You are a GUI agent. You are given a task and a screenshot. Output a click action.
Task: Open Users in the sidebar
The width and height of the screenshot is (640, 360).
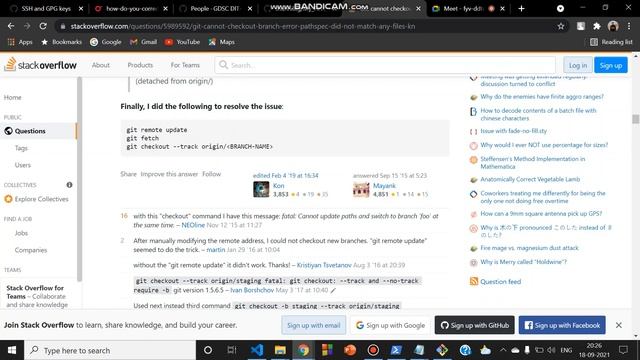pos(23,165)
